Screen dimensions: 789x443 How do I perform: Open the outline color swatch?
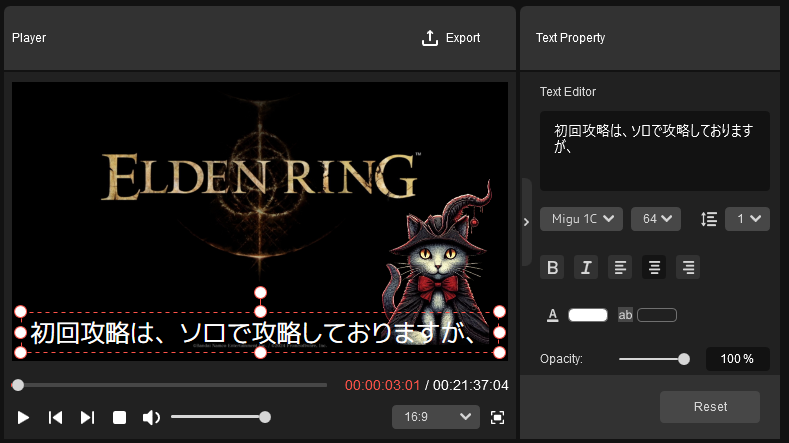point(657,315)
